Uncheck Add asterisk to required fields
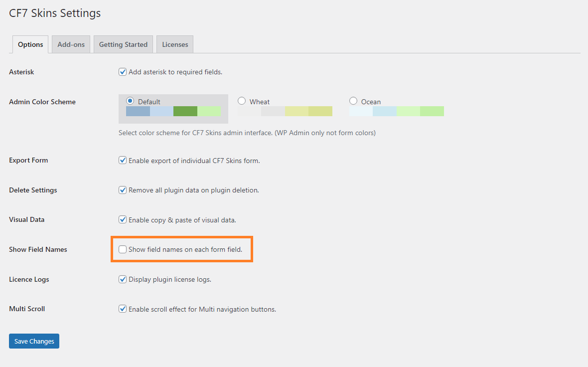The image size is (588, 367). pyautogui.click(x=123, y=72)
